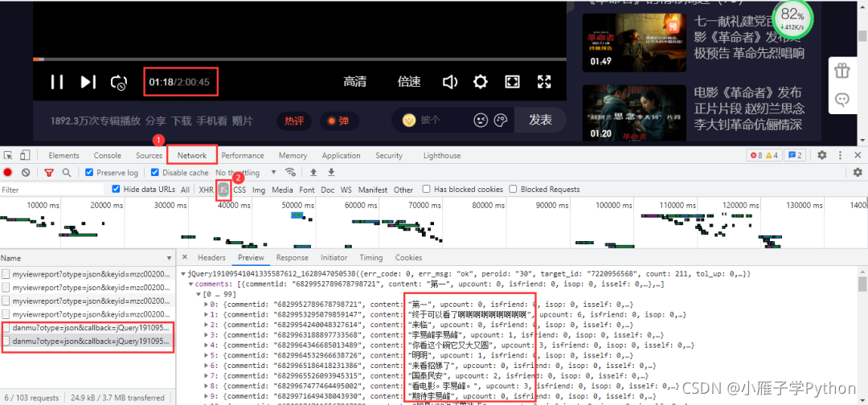Viewport: 868px width, 405px height.
Task: Open the gift box sidebar icon
Action: click(x=842, y=71)
